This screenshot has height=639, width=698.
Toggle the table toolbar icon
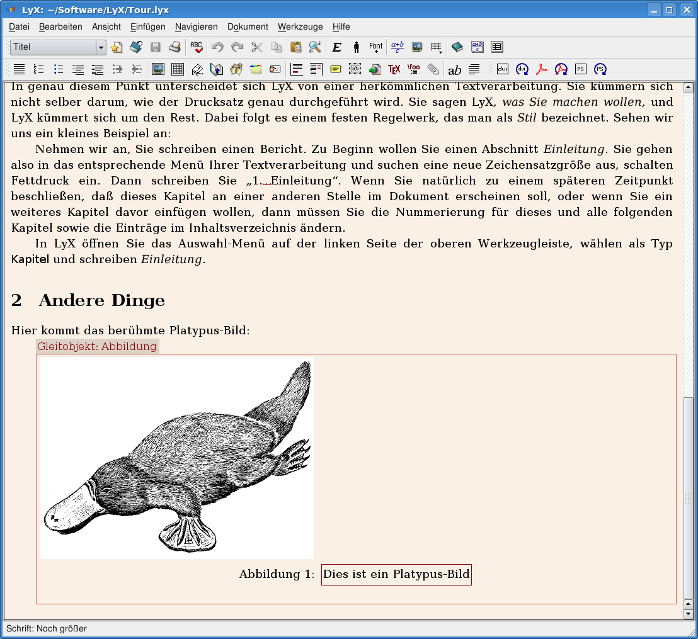[x=497, y=47]
